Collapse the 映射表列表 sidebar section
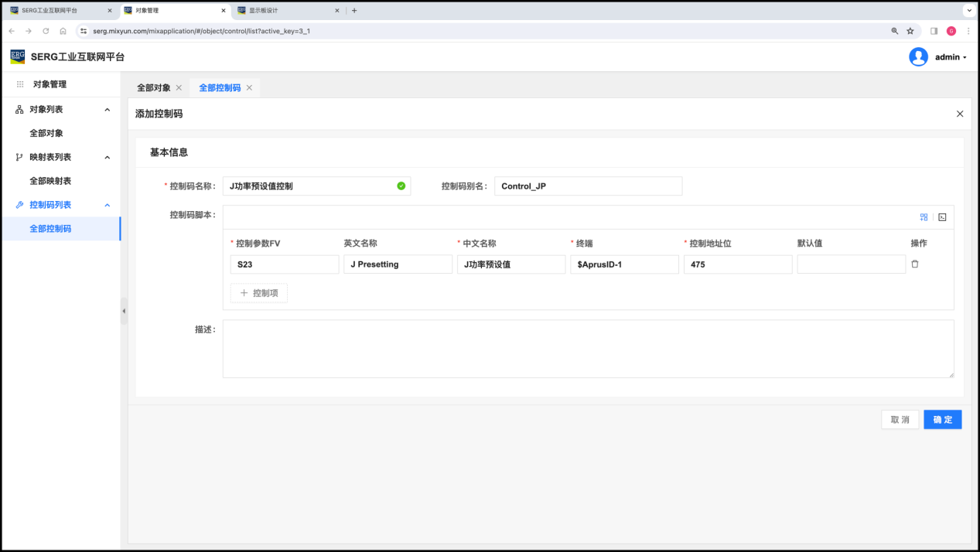This screenshot has height=552, width=980. tap(108, 158)
